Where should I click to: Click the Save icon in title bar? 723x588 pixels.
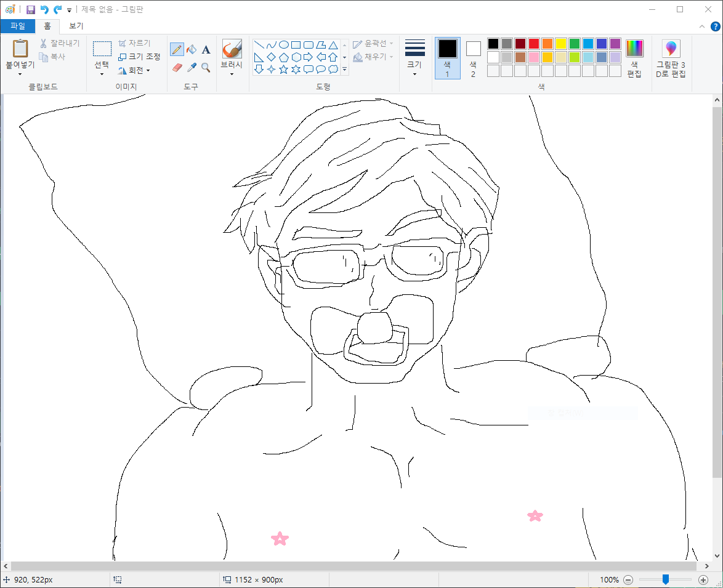pos(31,10)
